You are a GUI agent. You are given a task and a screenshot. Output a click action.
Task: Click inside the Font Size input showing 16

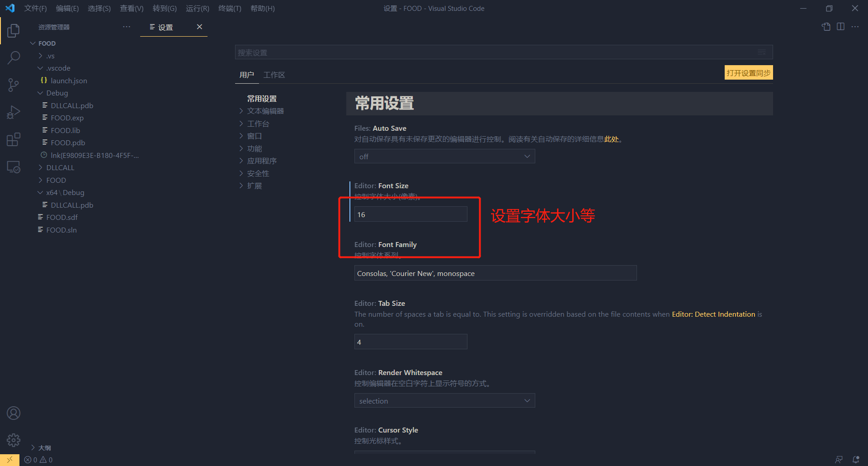point(410,214)
